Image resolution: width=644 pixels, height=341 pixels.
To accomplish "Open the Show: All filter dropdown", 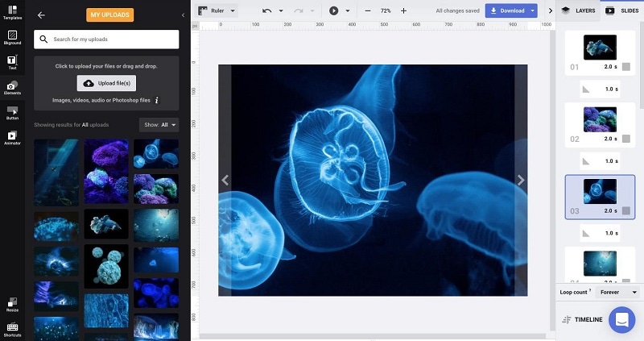I will [159, 125].
